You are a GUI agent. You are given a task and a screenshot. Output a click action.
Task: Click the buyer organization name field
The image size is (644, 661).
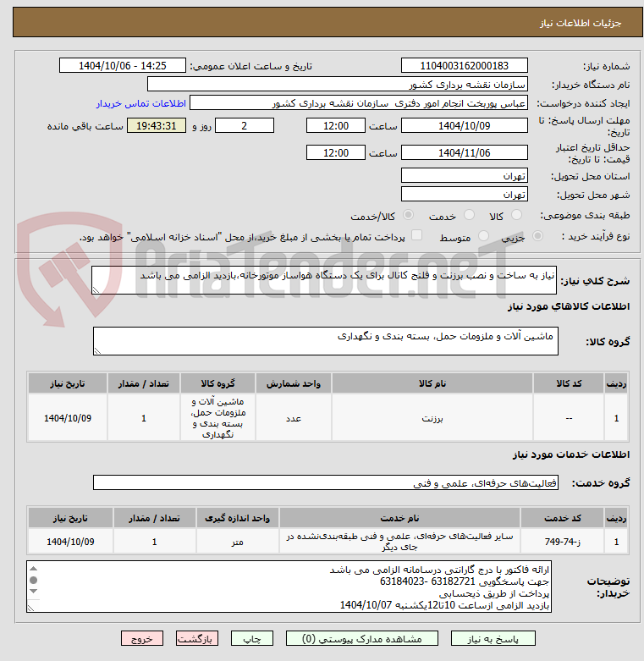(x=337, y=85)
